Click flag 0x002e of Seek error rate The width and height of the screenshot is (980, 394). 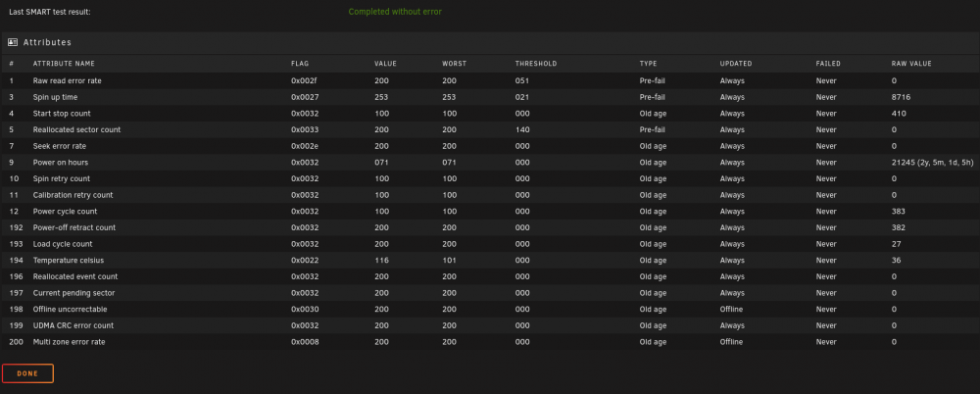[305, 146]
